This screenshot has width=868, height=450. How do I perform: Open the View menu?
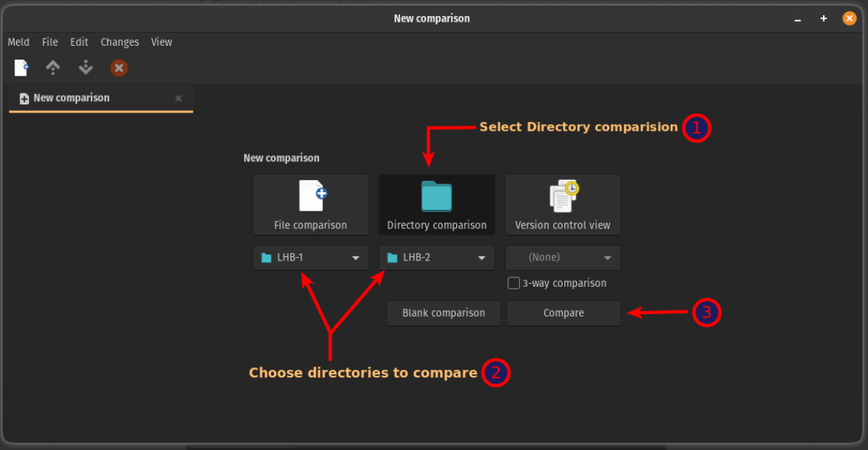point(162,42)
